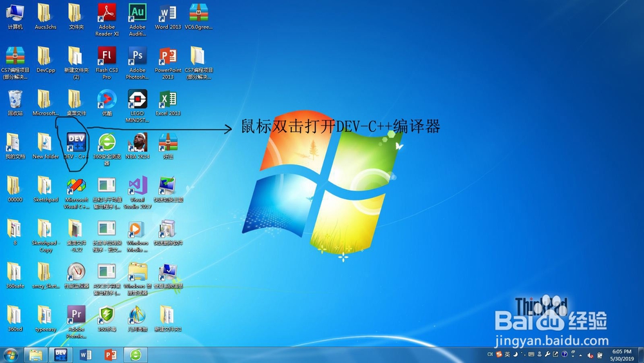
Task: Select the Adobe Photoshop shortcut
Action: [x=137, y=63]
